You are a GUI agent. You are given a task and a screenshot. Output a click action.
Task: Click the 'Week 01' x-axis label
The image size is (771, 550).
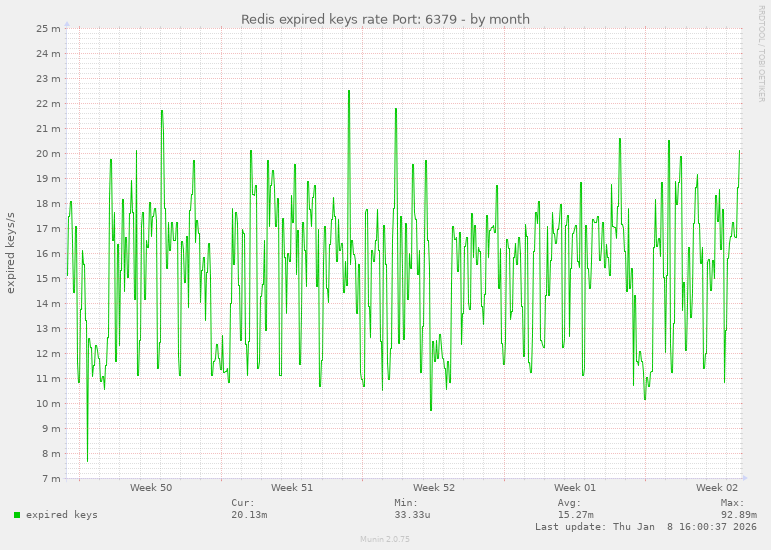pyautogui.click(x=575, y=488)
